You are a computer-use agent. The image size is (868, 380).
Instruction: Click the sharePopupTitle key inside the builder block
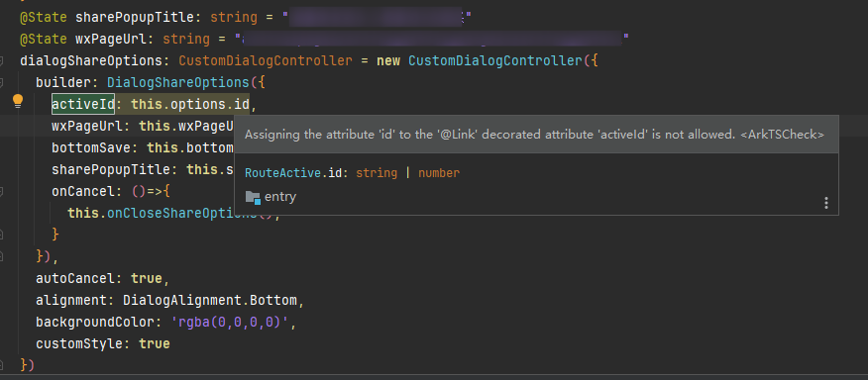pyautogui.click(x=111, y=170)
